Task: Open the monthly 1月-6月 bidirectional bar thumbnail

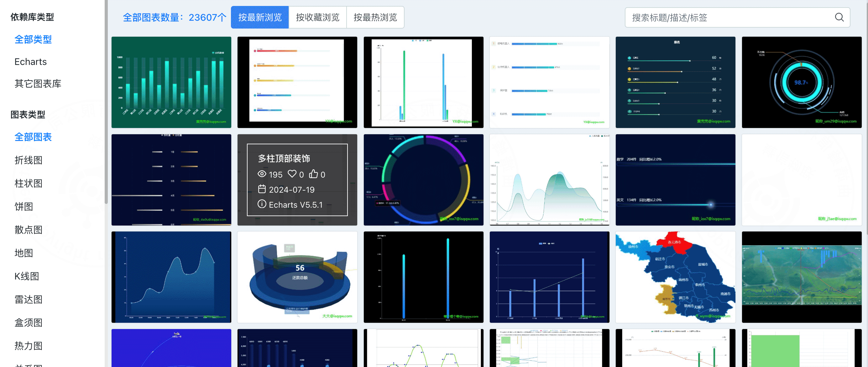Action: (x=171, y=180)
